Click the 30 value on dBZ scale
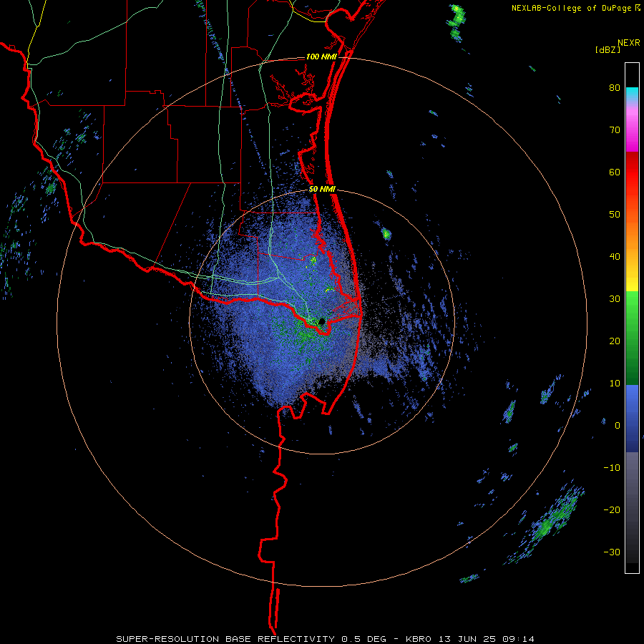Image resolution: width=644 pixels, height=644 pixels. tap(615, 299)
